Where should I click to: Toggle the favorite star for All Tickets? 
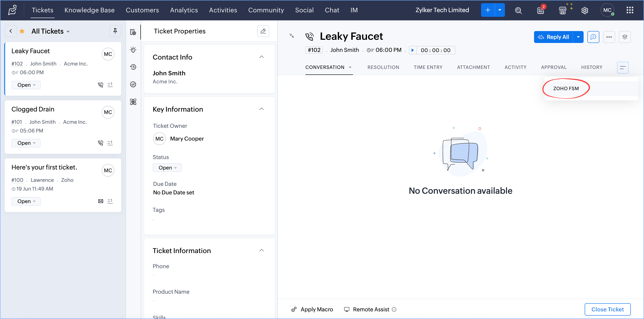(x=22, y=31)
